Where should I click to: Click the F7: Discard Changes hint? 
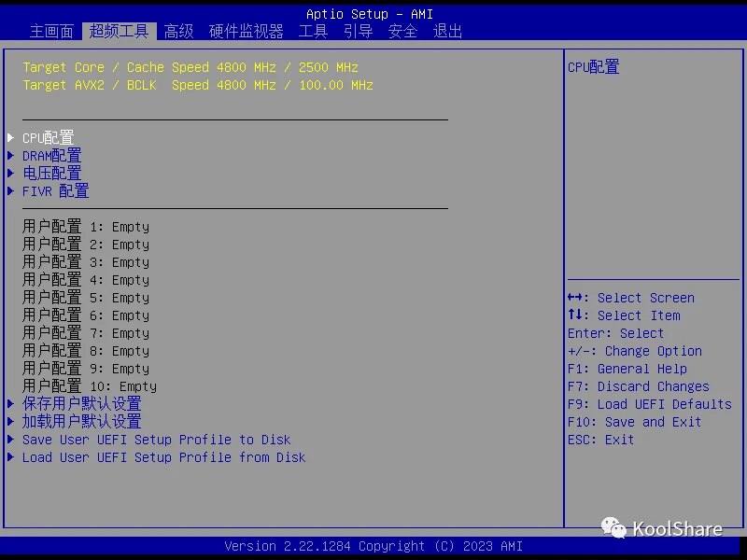pos(639,386)
